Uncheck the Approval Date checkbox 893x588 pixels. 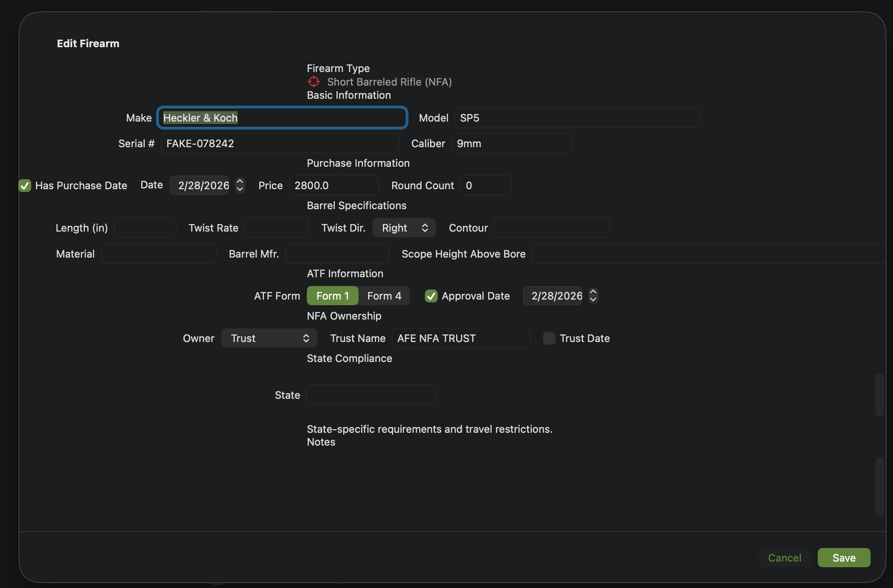click(x=431, y=296)
